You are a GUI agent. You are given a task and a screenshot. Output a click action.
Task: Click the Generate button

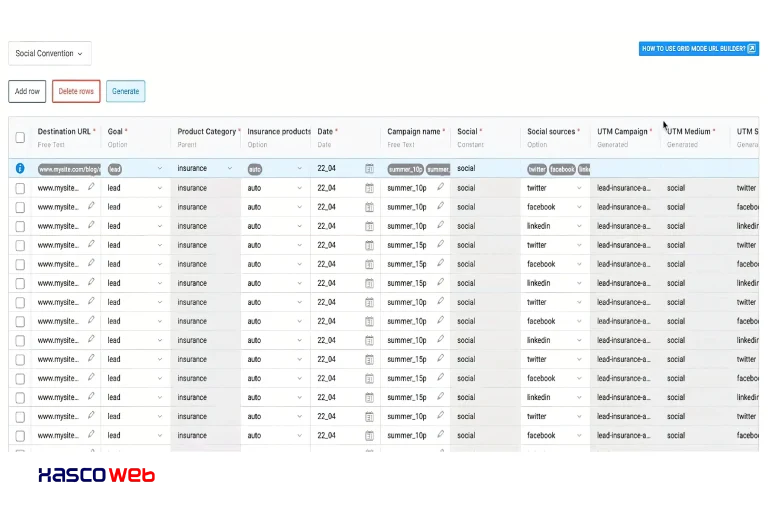(125, 91)
